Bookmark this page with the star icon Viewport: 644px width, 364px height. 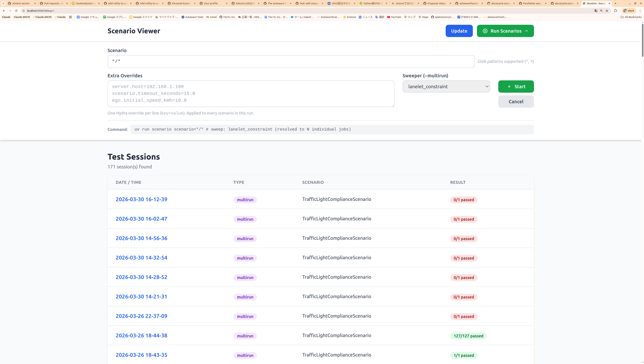[x=607, y=11]
